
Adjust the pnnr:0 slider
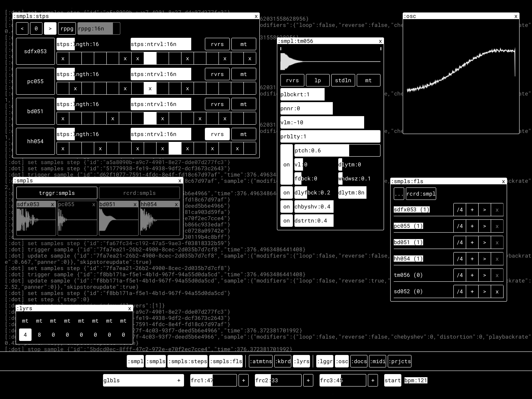tap(330, 108)
